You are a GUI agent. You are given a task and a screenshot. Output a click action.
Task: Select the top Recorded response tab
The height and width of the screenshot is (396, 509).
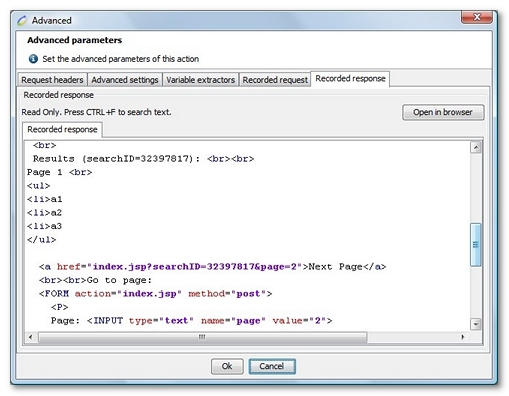pos(350,79)
